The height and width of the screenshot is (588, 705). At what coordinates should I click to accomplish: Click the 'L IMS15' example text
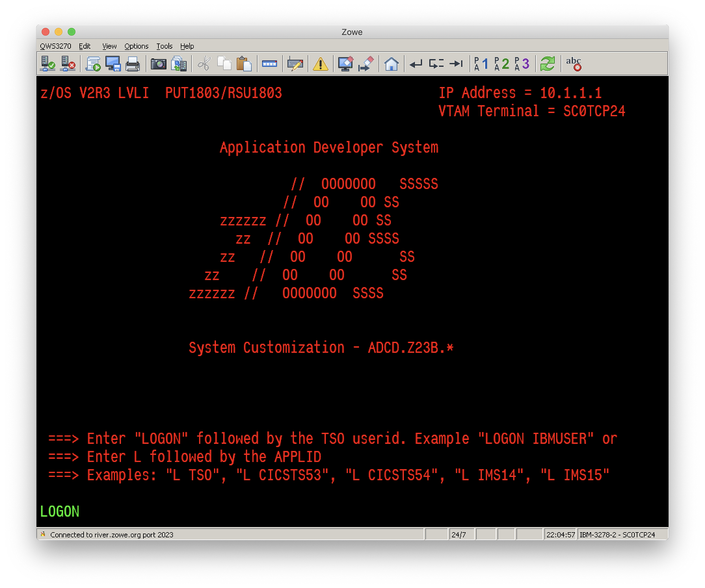coord(575,475)
